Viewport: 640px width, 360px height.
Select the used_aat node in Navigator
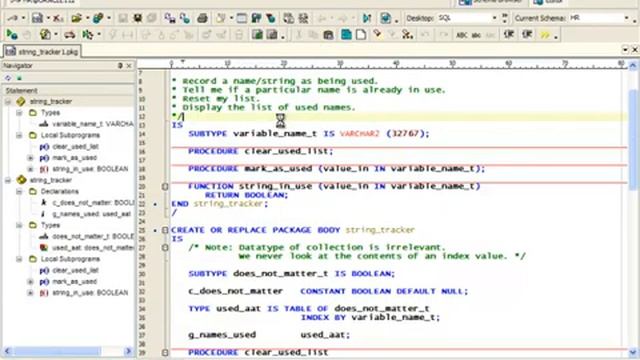pos(93,248)
